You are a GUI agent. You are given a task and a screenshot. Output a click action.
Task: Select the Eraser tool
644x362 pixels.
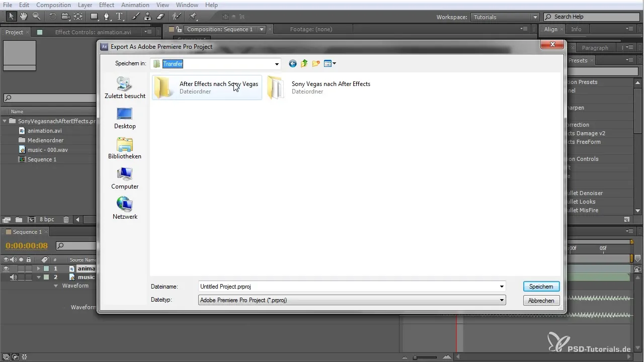pyautogui.click(x=160, y=17)
